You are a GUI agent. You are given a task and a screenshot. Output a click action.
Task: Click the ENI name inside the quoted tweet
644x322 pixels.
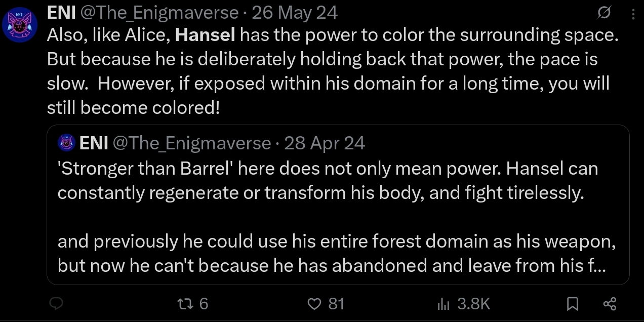[x=94, y=143]
